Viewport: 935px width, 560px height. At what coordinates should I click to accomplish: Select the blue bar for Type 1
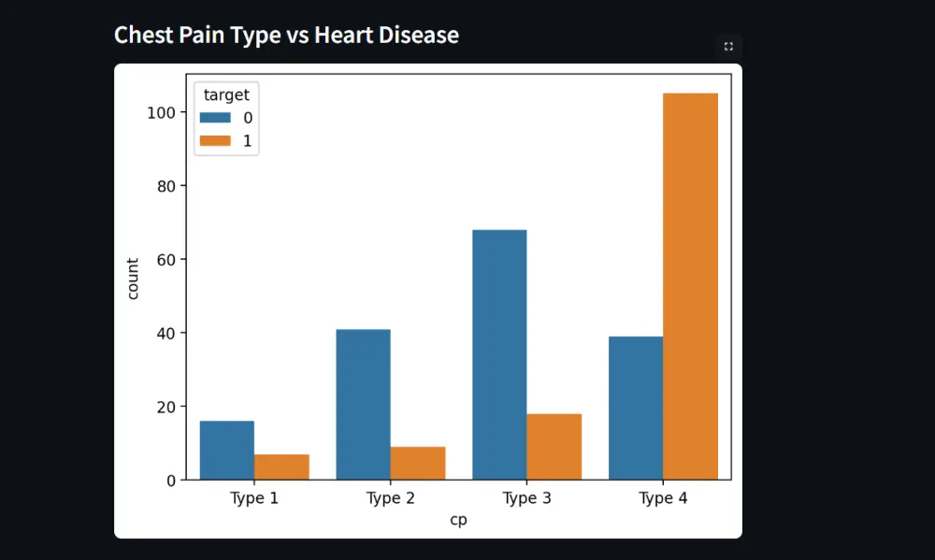pyautogui.click(x=227, y=450)
